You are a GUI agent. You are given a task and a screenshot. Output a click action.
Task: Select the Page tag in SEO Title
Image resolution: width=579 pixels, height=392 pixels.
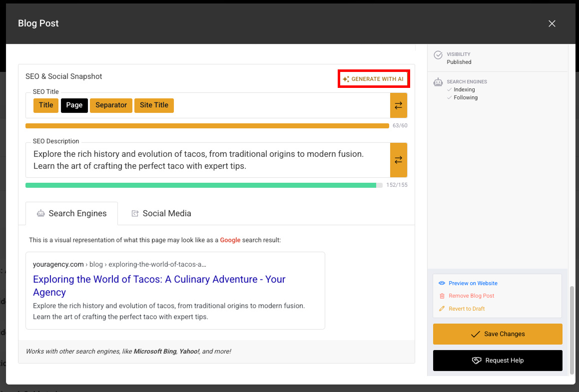pos(74,105)
